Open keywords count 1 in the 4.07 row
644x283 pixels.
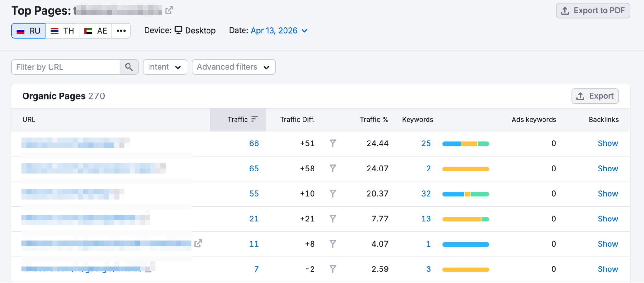click(x=428, y=244)
